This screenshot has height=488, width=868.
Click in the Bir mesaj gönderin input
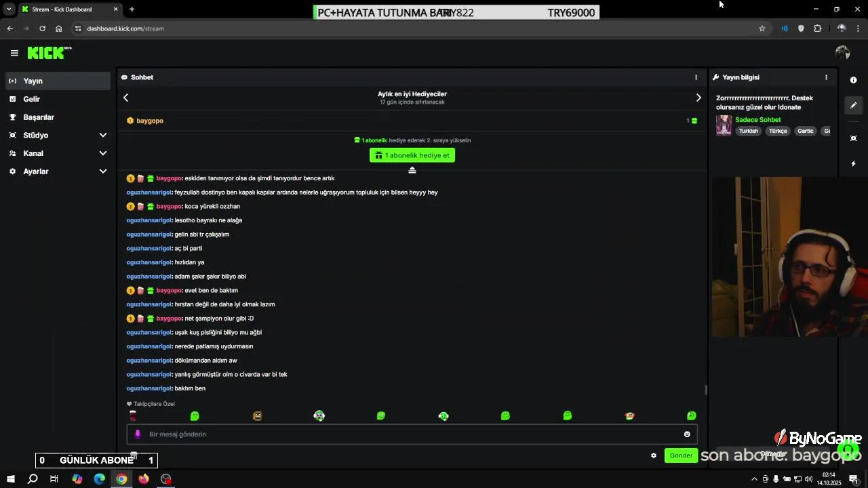click(x=412, y=434)
